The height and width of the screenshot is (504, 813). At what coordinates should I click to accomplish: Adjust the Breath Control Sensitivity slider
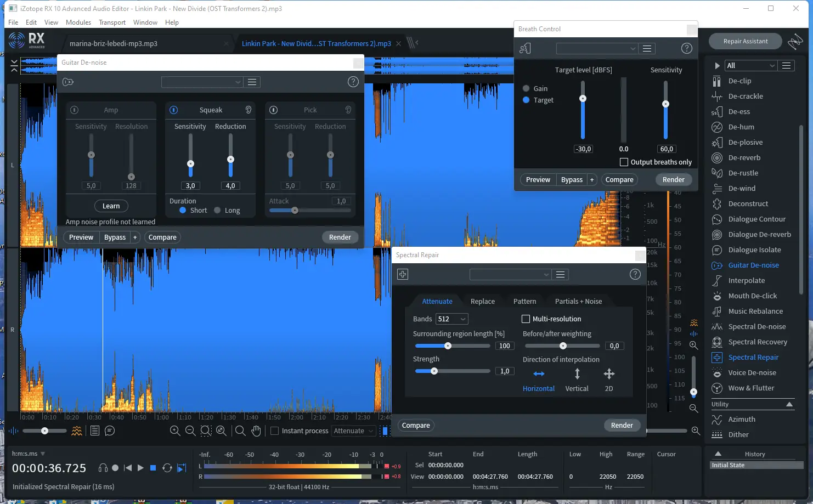click(x=665, y=110)
